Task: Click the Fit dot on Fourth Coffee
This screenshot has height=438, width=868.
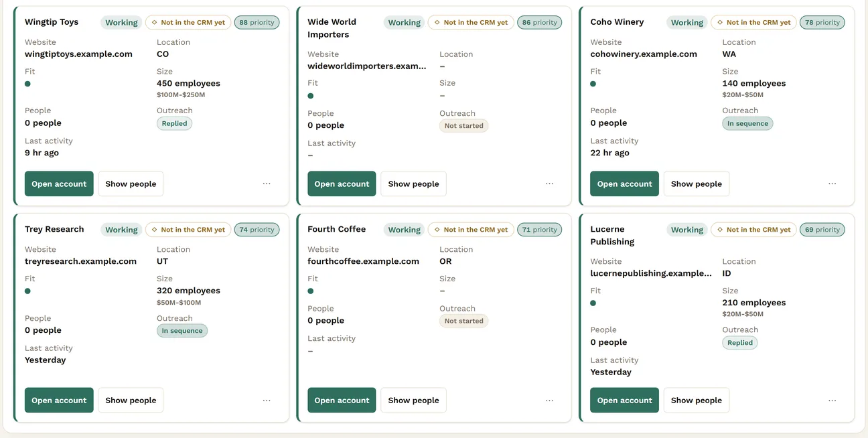Action: pyautogui.click(x=311, y=291)
